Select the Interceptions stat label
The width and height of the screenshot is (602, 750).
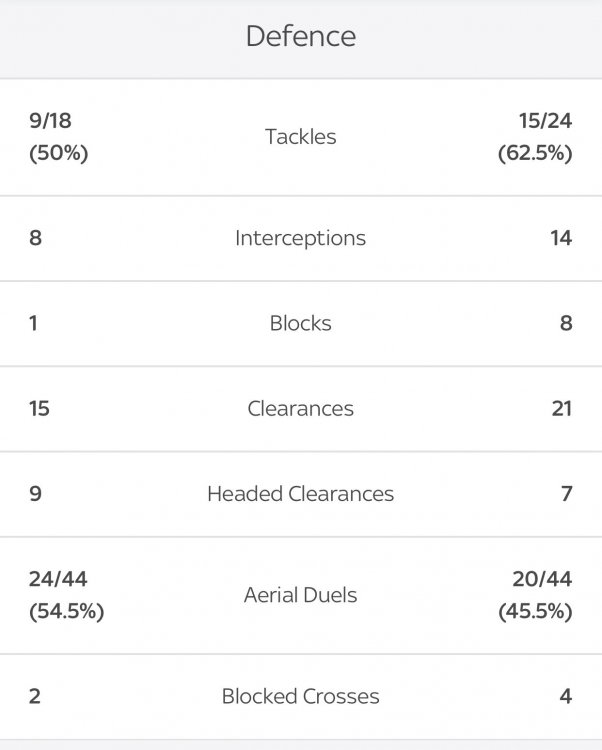click(x=301, y=238)
